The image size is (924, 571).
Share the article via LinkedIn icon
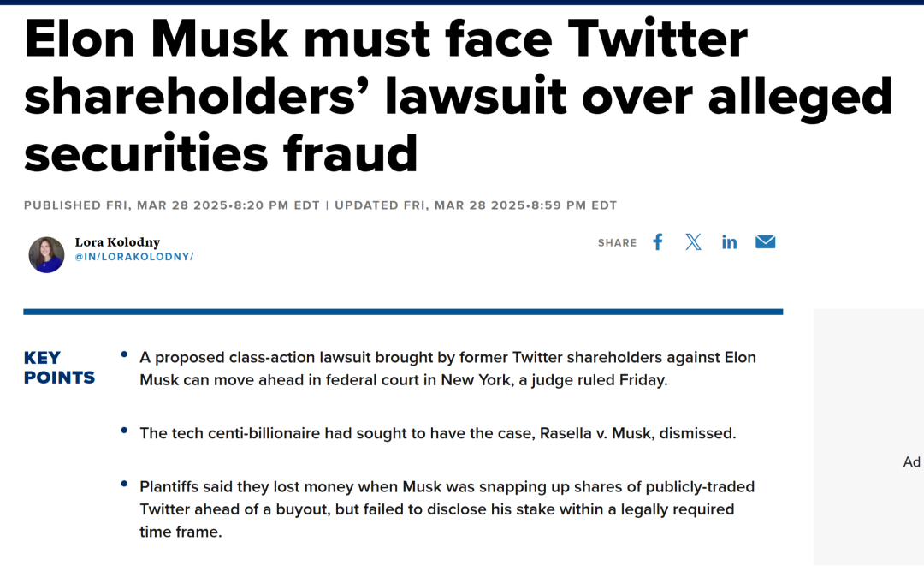[x=730, y=242]
